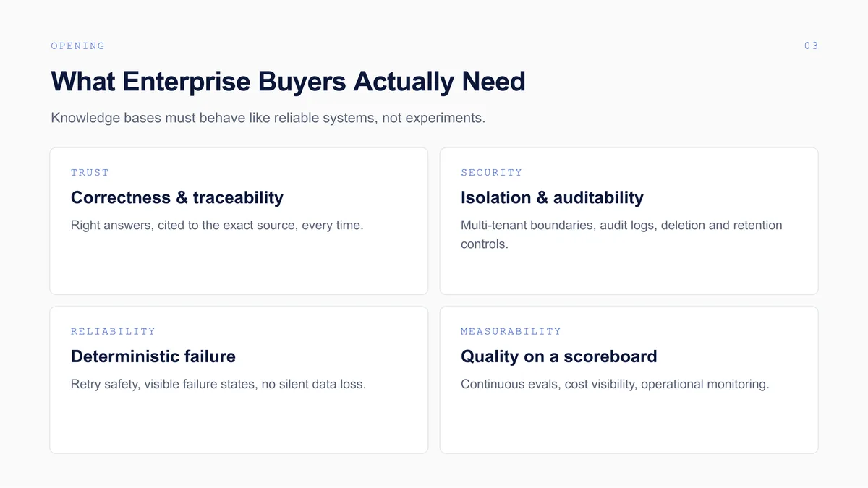Click the slide number 03
868x488 pixels.
pyautogui.click(x=811, y=46)
